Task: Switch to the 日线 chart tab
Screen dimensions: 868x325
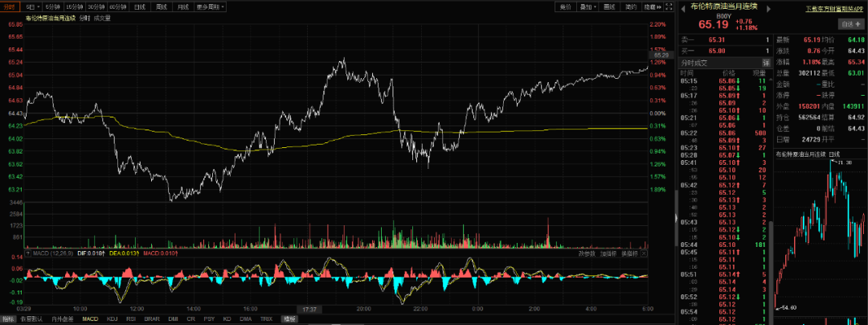Action: click(141, 6)
